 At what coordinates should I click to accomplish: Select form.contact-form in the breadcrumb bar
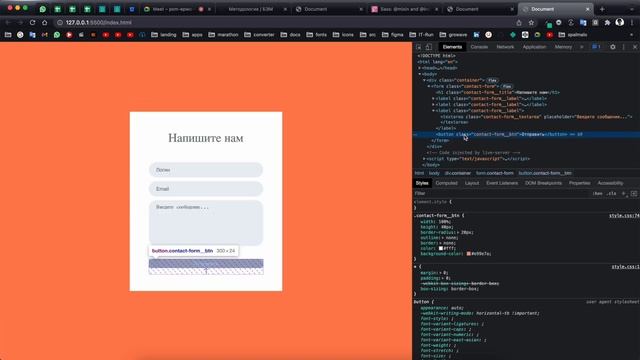pyautogui.click(x=494, y=173)
